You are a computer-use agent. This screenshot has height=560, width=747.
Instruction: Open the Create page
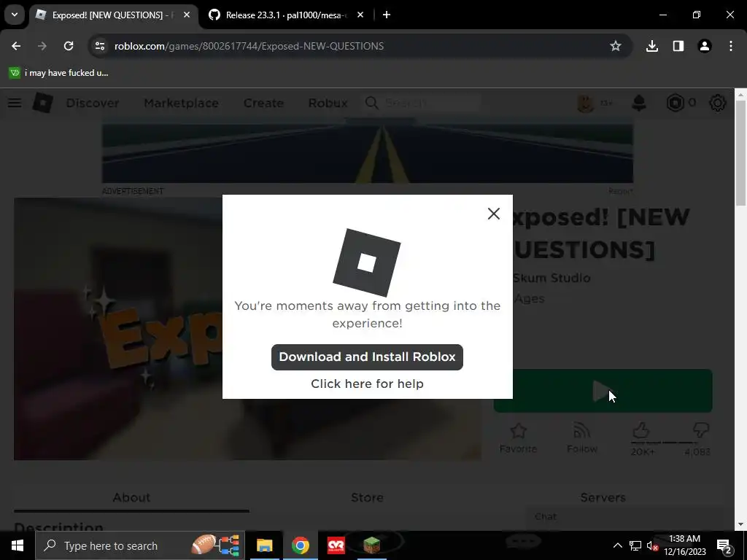point(263,103)
